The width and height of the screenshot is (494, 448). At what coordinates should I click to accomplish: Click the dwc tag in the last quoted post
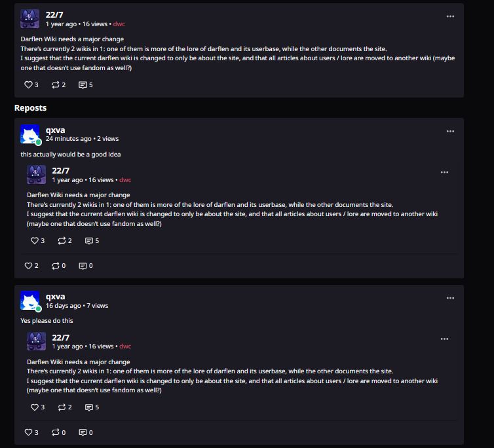pos(125,346)
